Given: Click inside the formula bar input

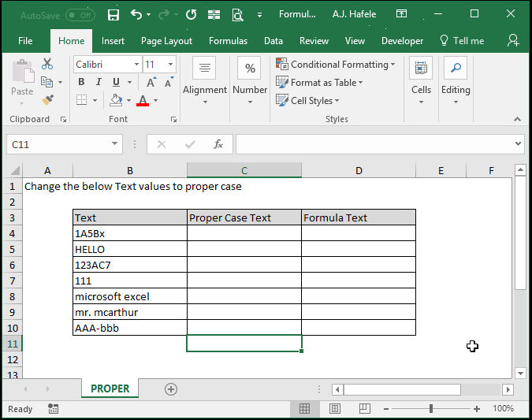Looking at the screenshot, I should [x=374, y=144].
